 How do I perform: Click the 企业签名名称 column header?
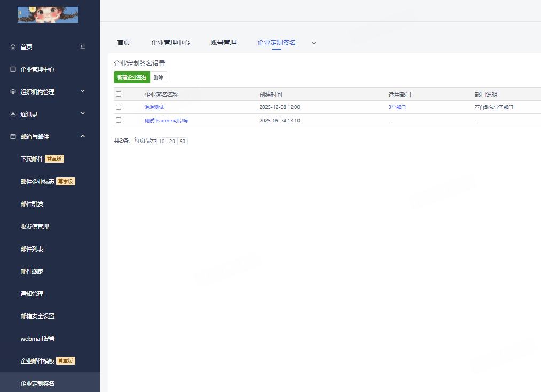click(x=161, y=95)
